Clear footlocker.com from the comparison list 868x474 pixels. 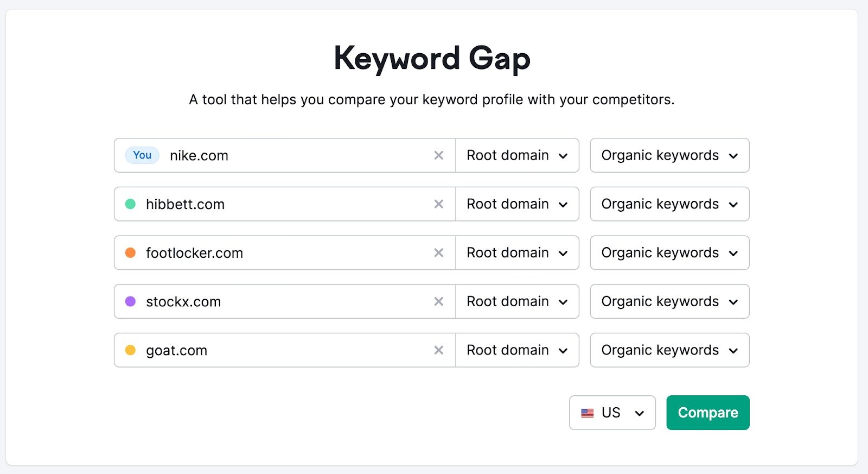coord(439,252)
